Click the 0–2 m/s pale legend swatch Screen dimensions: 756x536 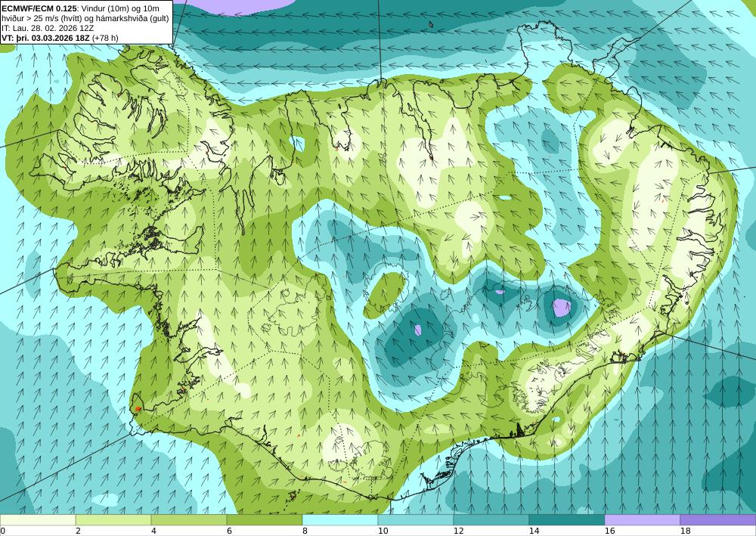(x=38, y=519)
